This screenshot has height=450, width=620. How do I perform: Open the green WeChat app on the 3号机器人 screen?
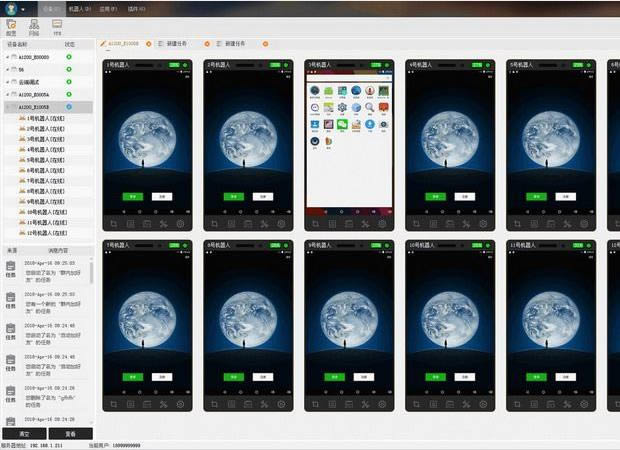342,125
